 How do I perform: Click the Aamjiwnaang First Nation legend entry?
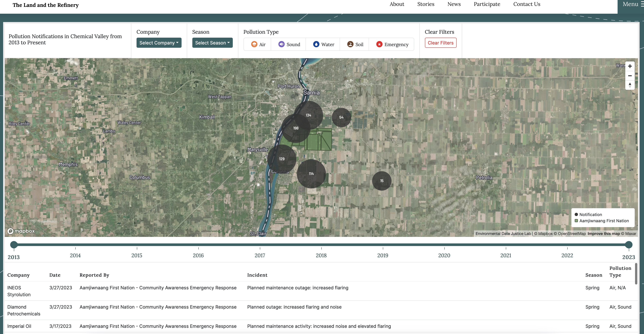point(602,221)
